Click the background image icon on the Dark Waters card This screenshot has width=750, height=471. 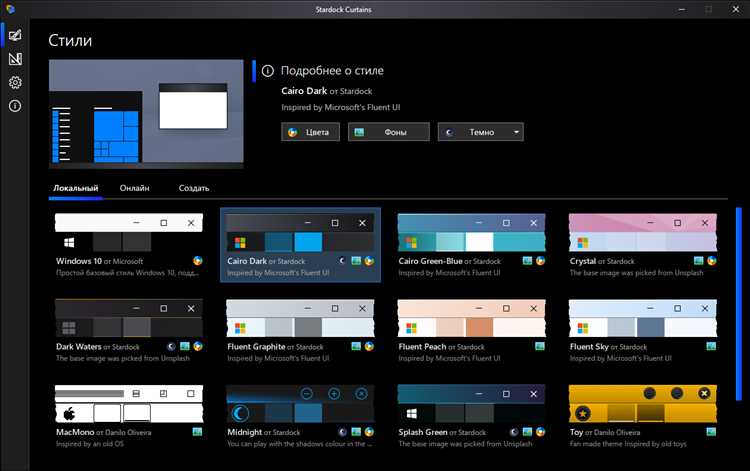pyautogui.click(x=185, y=346)
